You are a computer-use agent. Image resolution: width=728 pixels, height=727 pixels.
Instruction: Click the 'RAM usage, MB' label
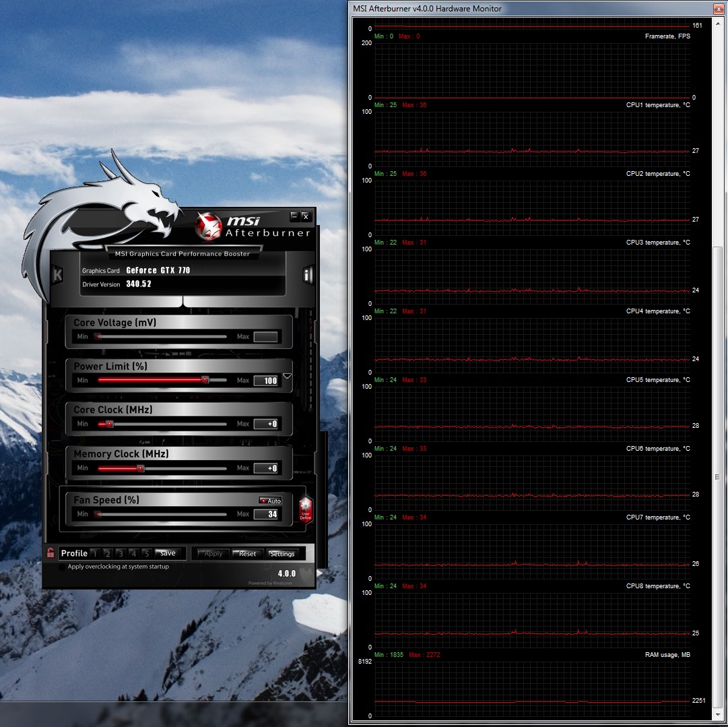click(667, 655)
